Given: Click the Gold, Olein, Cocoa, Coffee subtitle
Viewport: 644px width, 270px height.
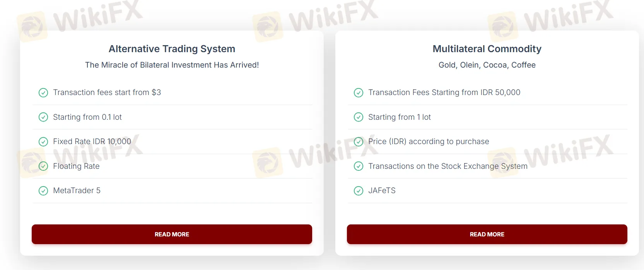Looking at the screenshot, I should (487, 65).
